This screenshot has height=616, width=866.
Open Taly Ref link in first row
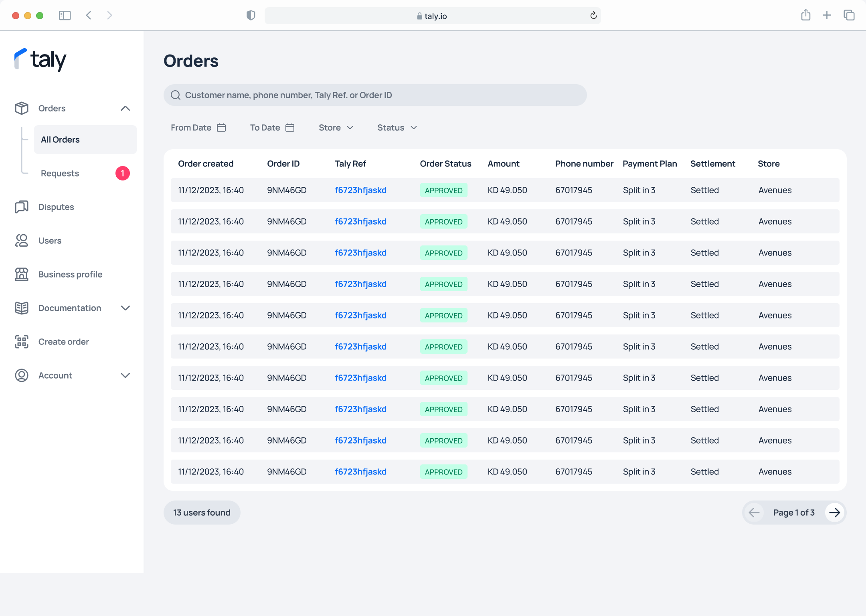coord(360,190)
